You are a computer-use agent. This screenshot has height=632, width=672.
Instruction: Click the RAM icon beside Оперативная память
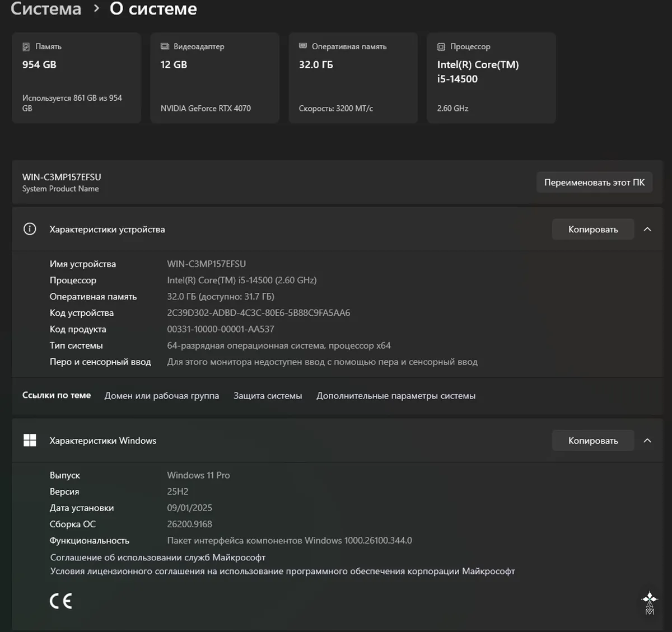[x=303, y=46]
